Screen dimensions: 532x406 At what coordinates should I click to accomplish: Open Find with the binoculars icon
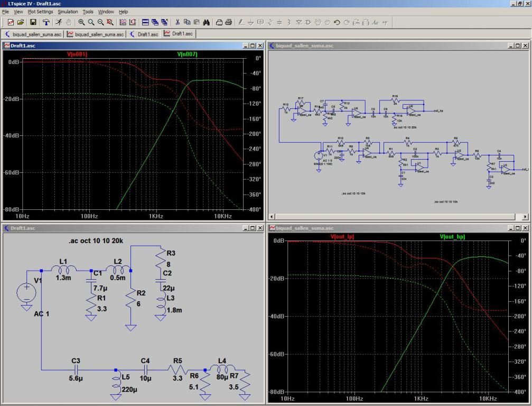(206, 22)
